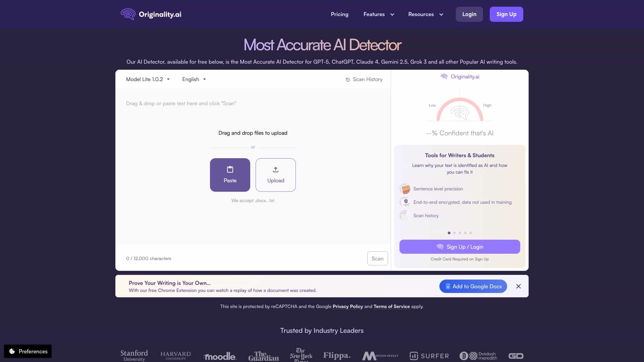644x362 pixels.
Task: Select the last carousel dot indicator
Action: (471, 233)
